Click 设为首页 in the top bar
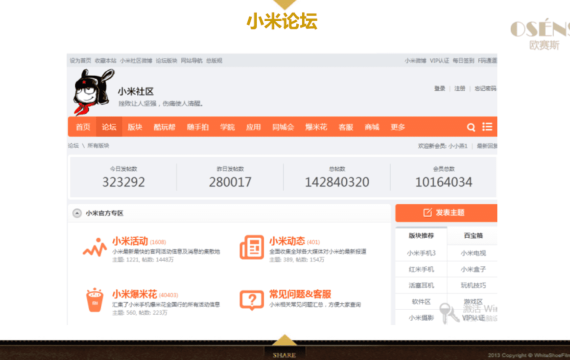The width and height of the screenshot is (570, 360). pyautogui.click(x=80, y=61)
